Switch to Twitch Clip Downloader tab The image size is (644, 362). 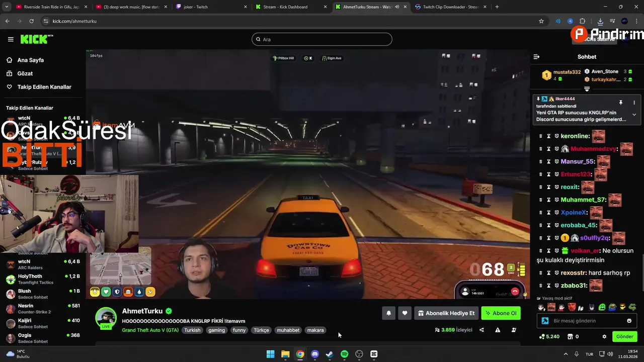coord(450,7)
